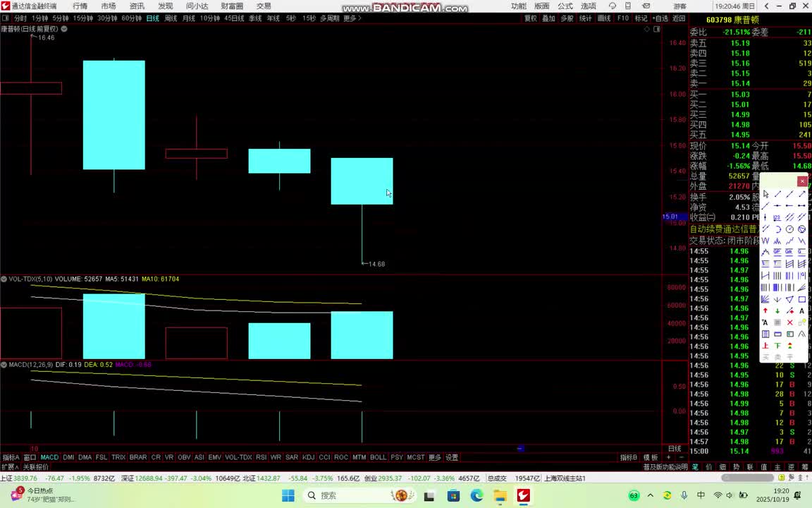
Task: Open the 指标B selector
Action: (628, 457)
